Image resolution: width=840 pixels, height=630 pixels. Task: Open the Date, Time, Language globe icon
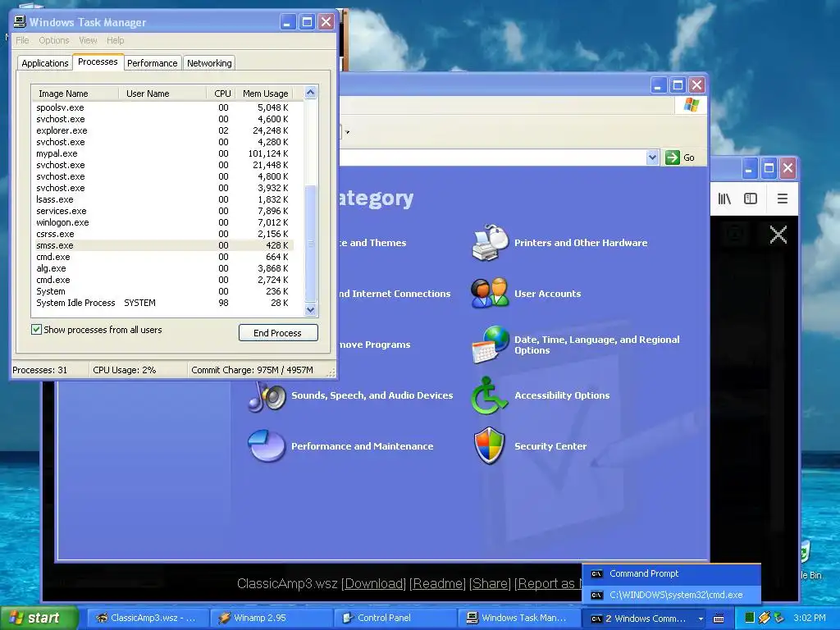click(x=490, y=345)
